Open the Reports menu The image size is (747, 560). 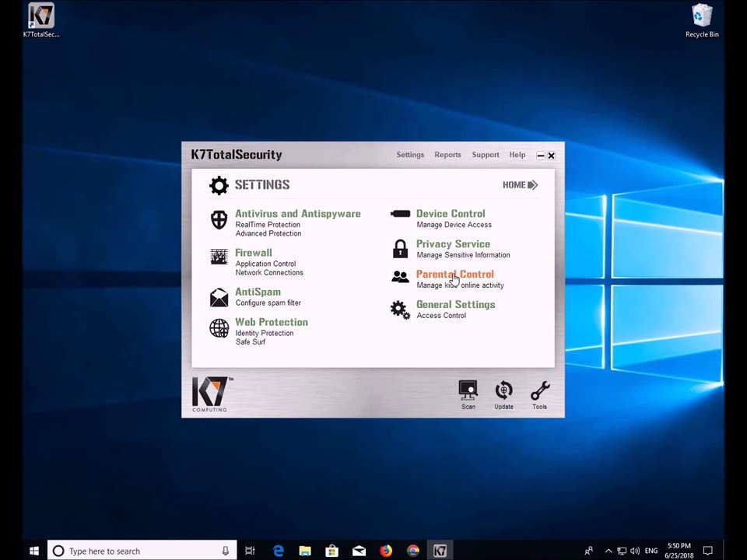point(448,155)
